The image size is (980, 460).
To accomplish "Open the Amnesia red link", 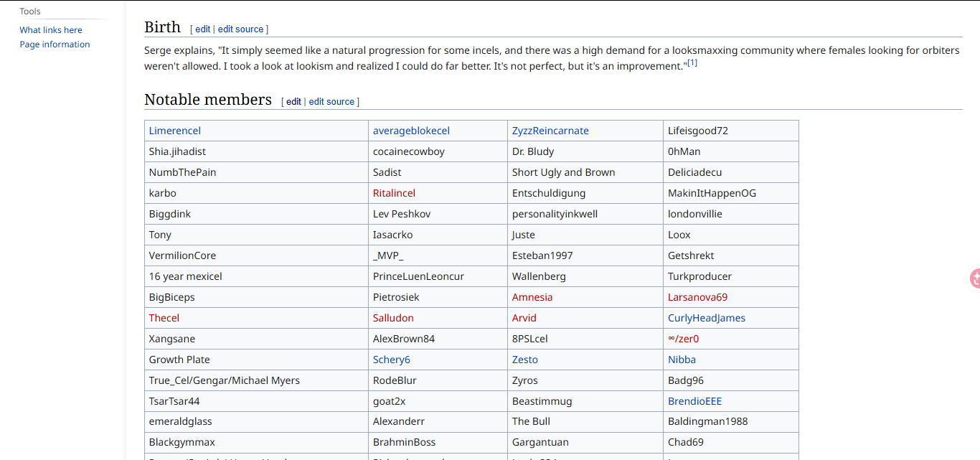I will pos(532,297).
